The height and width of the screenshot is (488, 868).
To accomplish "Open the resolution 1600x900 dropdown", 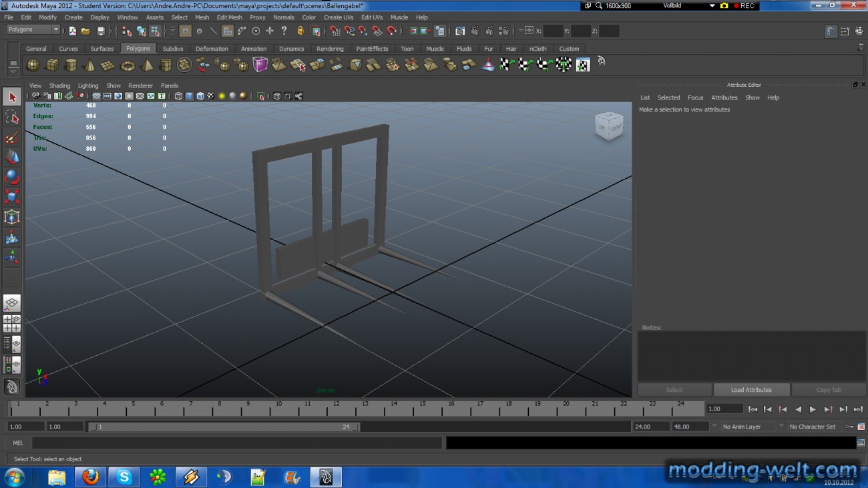I will (x=617, y=5).
